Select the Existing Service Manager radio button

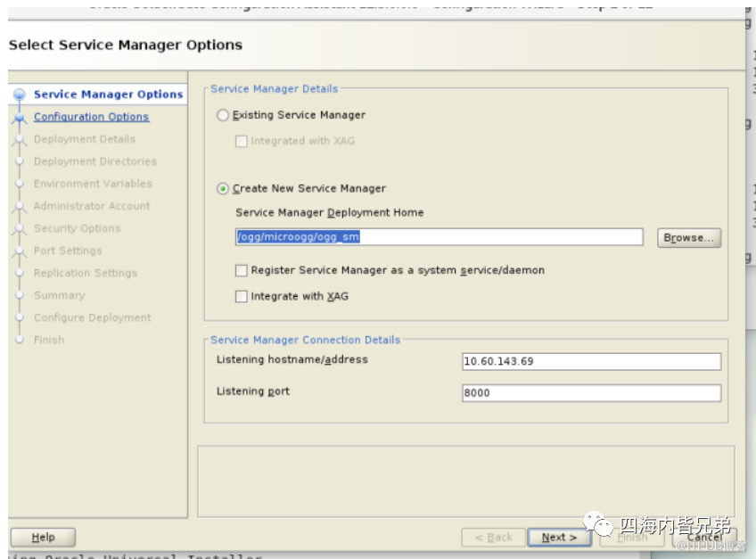[x=223, y=115]
